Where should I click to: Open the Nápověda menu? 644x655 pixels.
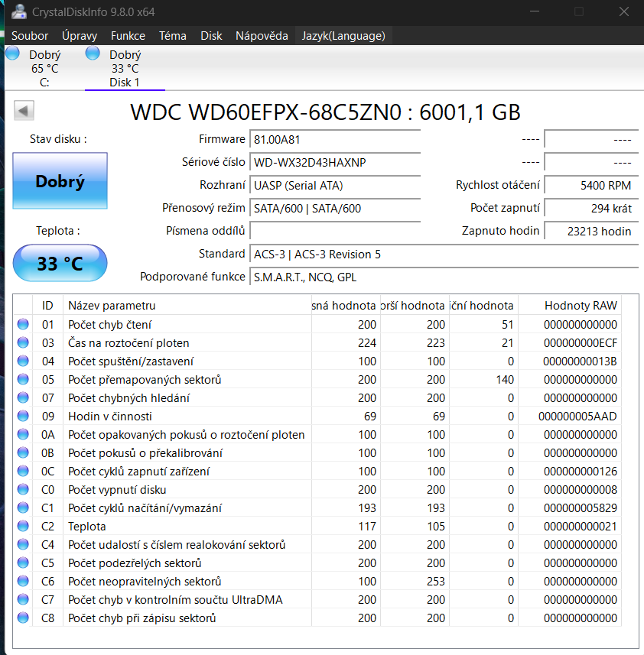point(262,36)
